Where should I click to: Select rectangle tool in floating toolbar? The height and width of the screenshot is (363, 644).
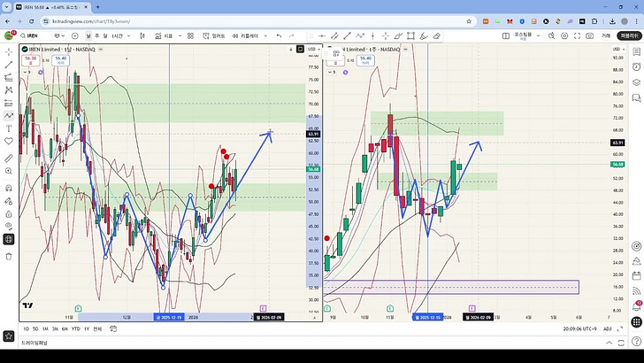[410, 35]
